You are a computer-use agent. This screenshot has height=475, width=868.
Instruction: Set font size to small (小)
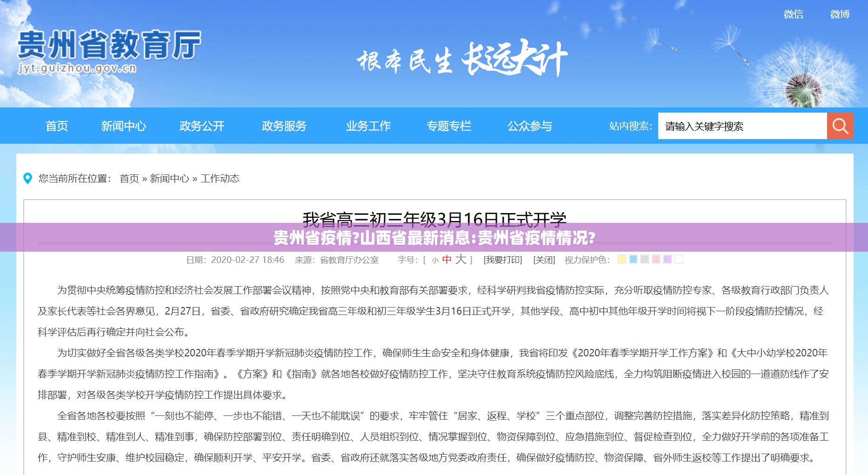pyautogui.click(x=435, y=261)
